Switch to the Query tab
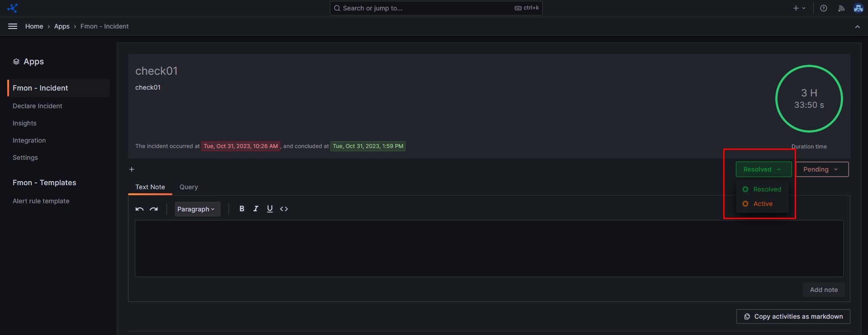The height and width of the screenshot is (335, 868). (x=189, y=187)
